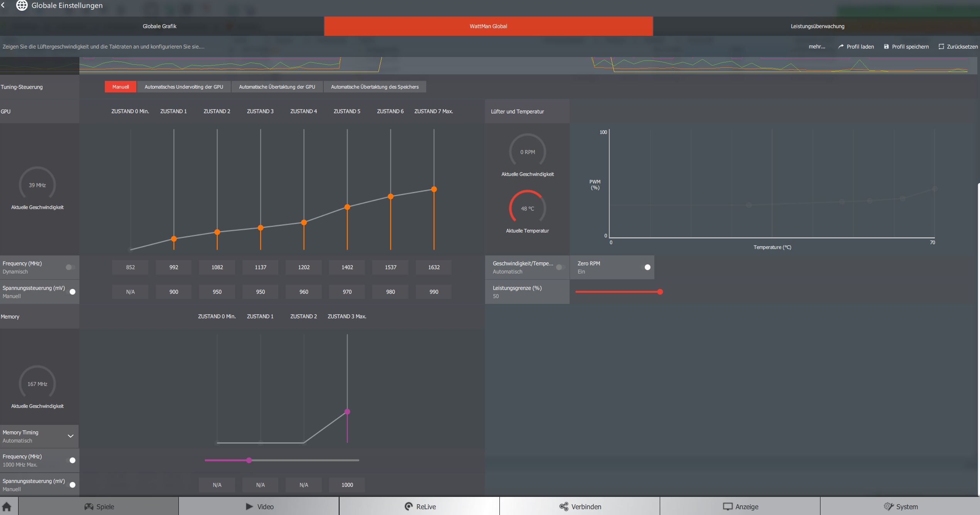Click the Zustand 7 frequency field 1632
The width and height of the screenshot is (980, 515).
click(x=434, y=267)
